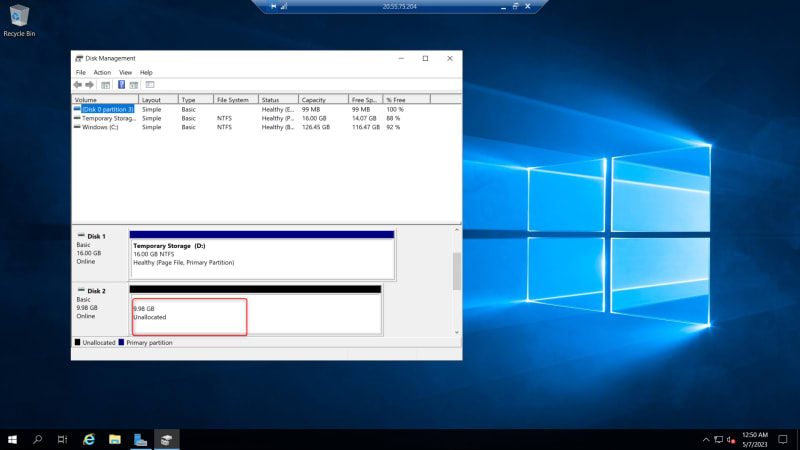Click the graphical view scroll up arrow

(457, 230)
